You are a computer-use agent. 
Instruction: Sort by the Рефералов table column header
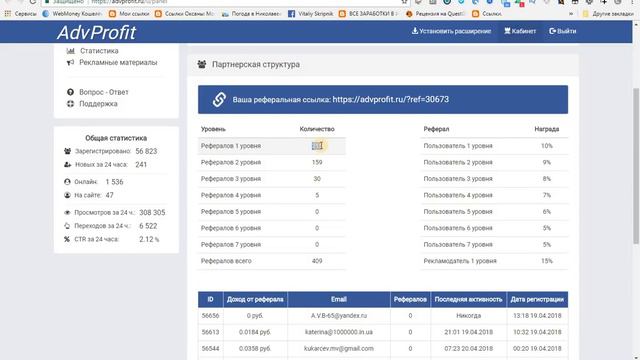coord(410,299)
